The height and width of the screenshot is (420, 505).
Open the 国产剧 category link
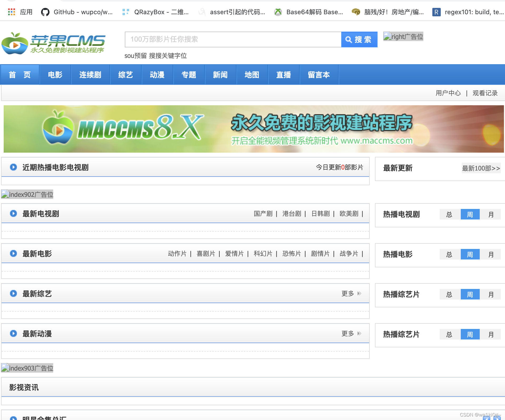coord(263,214)
